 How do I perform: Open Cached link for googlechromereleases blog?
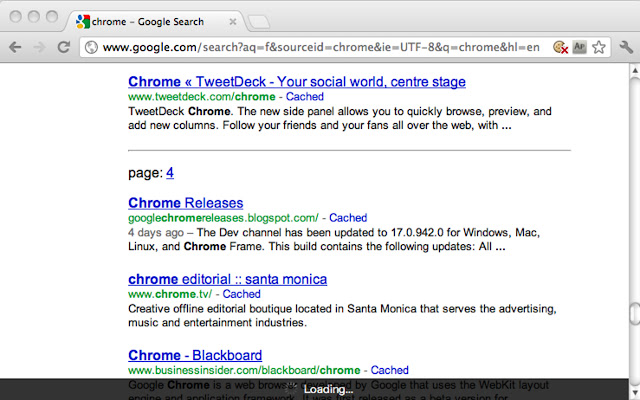pos(348,217)
